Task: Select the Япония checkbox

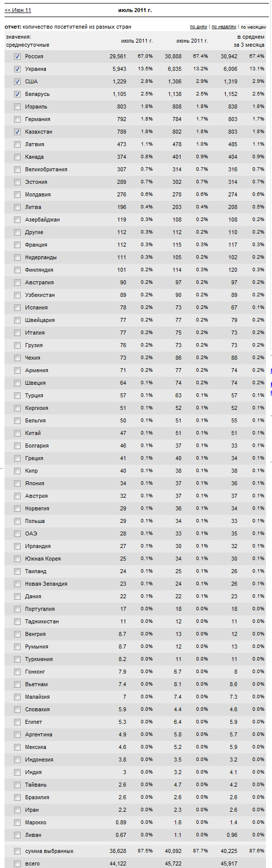Action: coord(18,484)
